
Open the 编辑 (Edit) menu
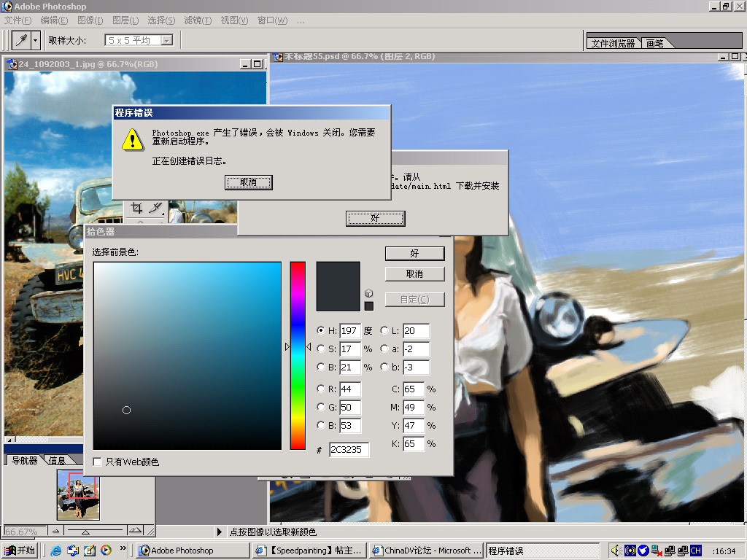54,20
